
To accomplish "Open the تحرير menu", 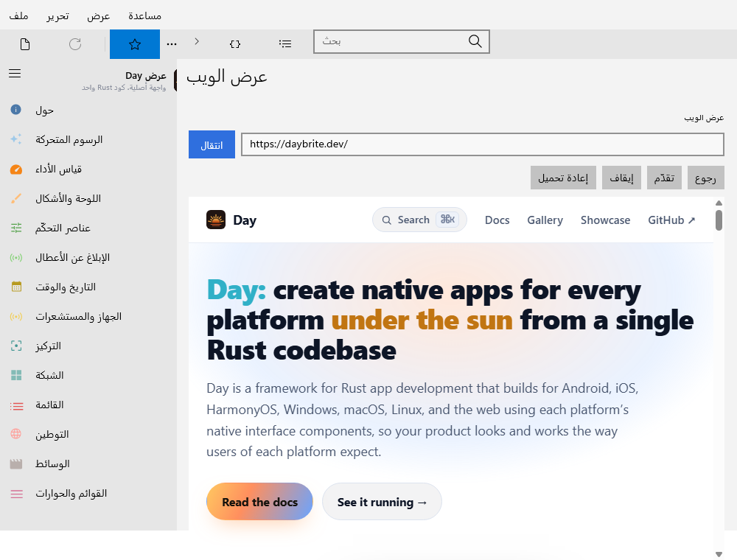I will 57,15.
